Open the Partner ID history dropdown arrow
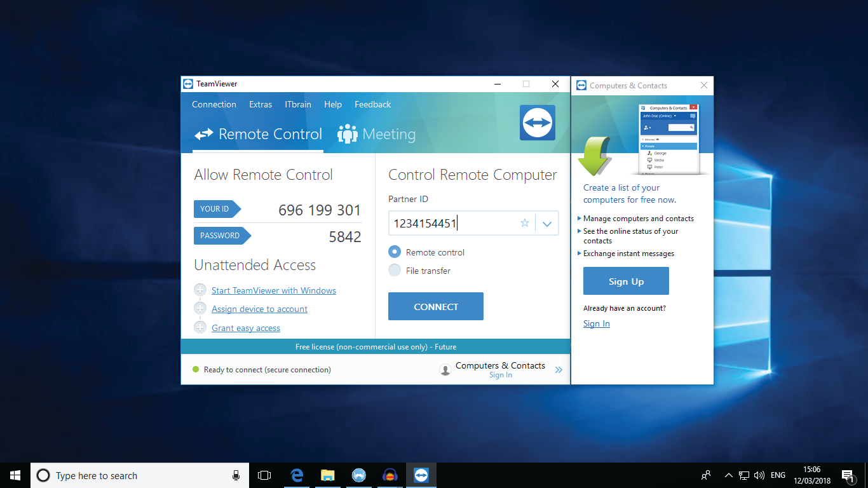868x488 pixels. [547, 224]
